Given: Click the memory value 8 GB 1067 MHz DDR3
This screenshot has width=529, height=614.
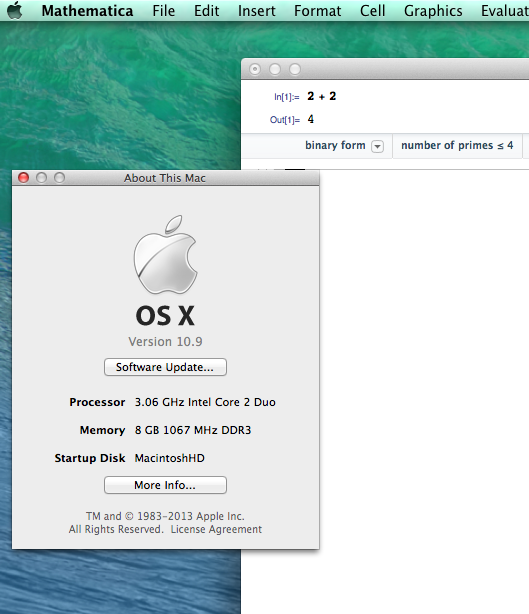Looking at the screenshot, I should click(193, 430).
